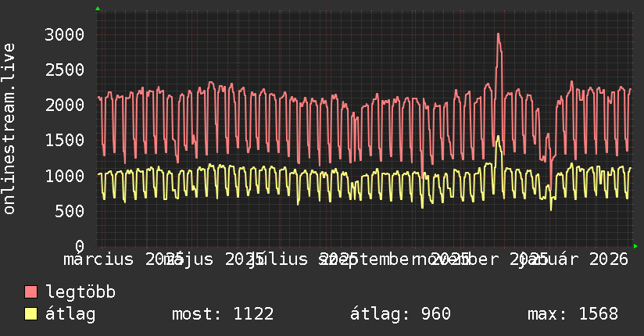Click the március 2025 x-axis label

click(x=123, y=259)
